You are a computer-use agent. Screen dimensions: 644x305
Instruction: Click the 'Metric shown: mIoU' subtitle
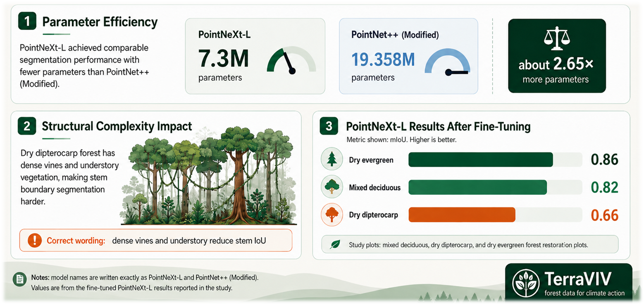[x=401, y=140]
